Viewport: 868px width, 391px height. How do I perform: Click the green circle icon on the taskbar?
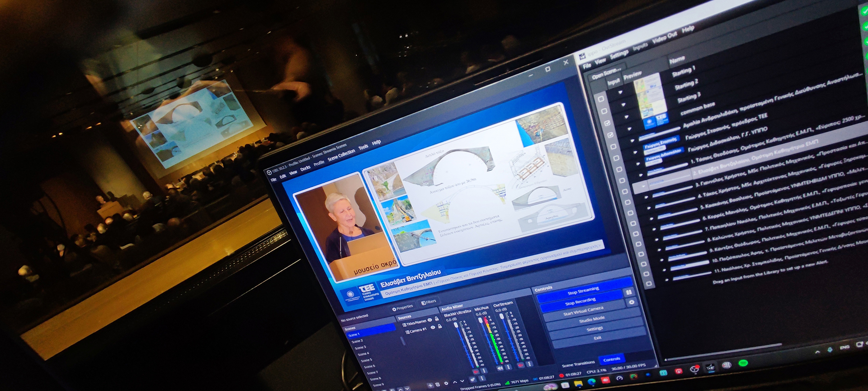(743, 363)
